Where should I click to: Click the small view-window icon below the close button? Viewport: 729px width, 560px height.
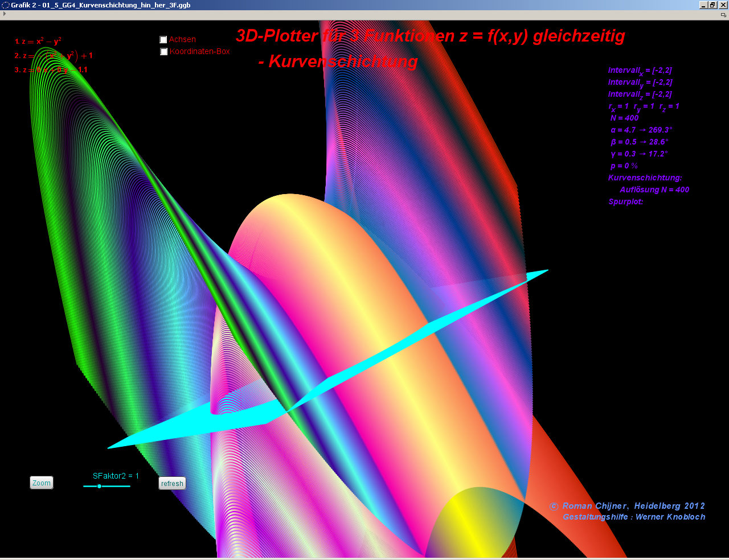(x=724, y=14)
